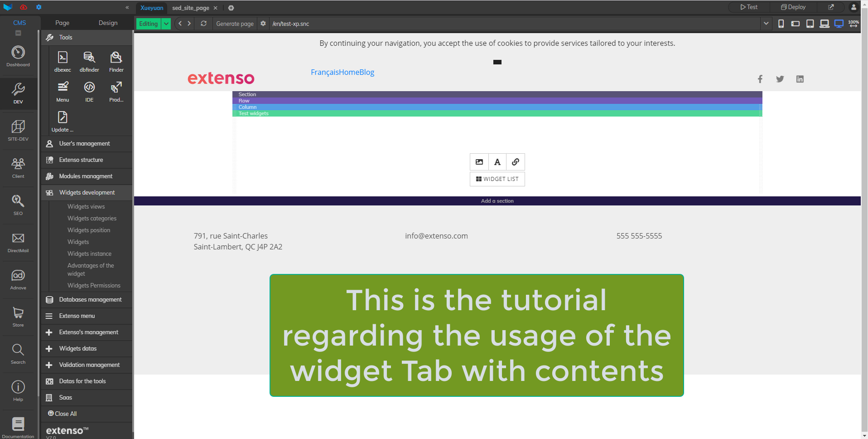Expand Widgets datas section
The height and width of the screenshot is (439, 868).
point(87,349)
